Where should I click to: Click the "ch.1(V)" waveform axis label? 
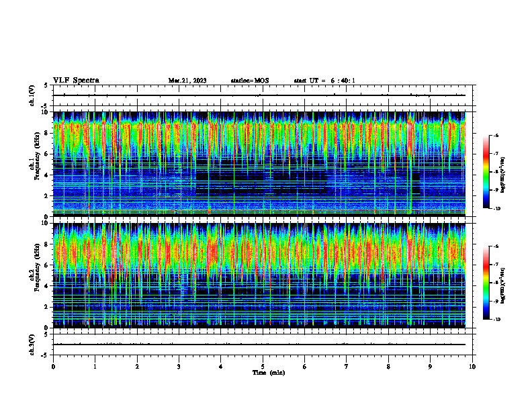coord(32,95)
